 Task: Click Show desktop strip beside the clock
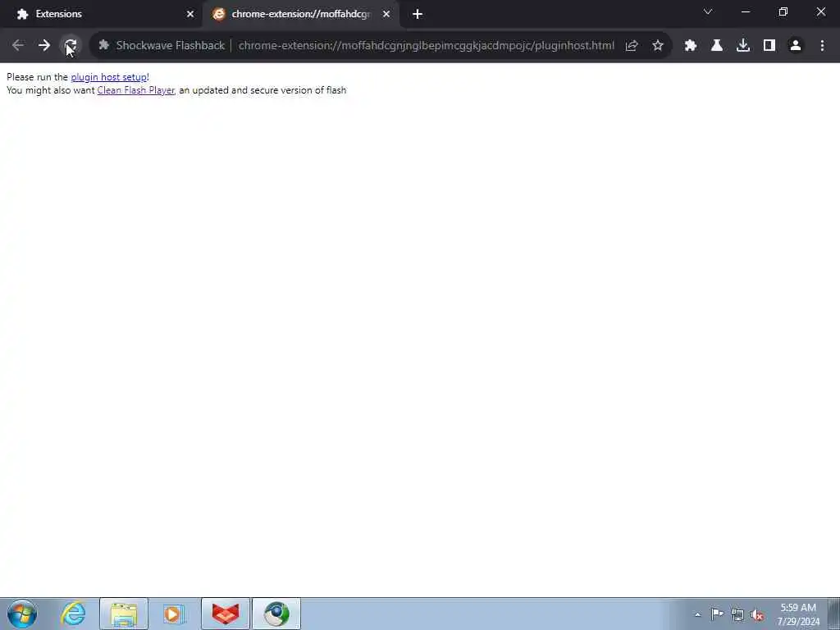tap(834, 614)
